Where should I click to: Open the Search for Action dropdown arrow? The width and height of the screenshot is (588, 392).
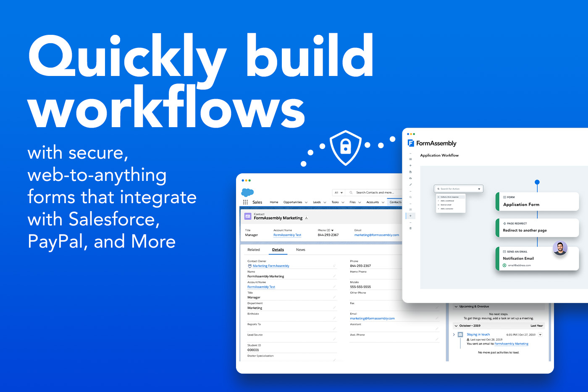479,189
